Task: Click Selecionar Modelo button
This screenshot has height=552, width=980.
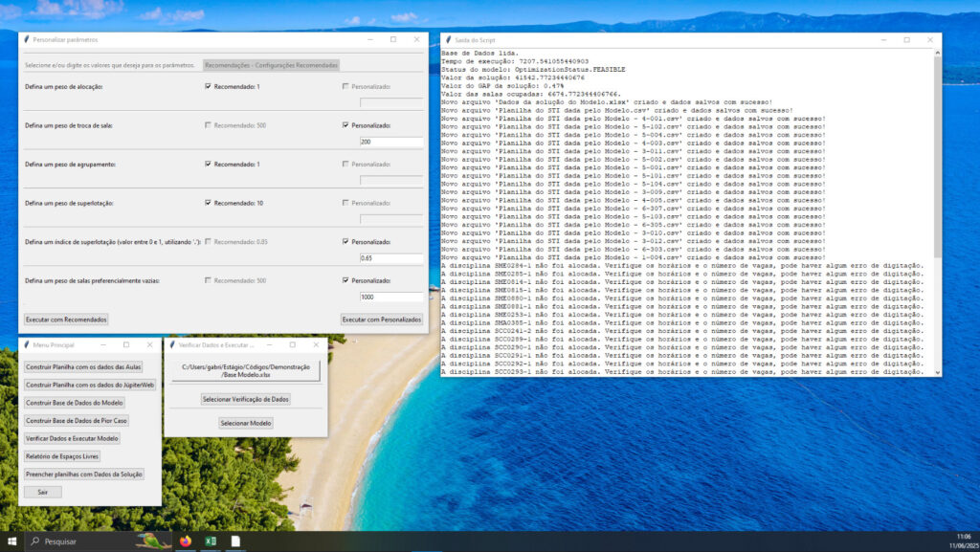Action: click(246, 423)
